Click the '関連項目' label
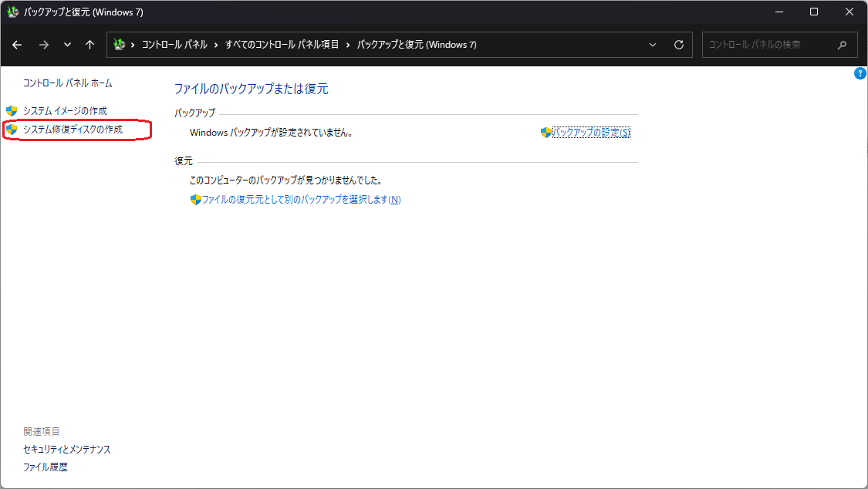 [x=42, y=431]
